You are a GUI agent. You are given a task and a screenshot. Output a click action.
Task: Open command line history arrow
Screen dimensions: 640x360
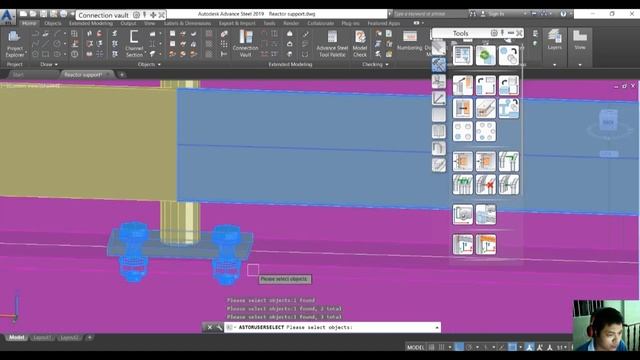click(437, 327)
